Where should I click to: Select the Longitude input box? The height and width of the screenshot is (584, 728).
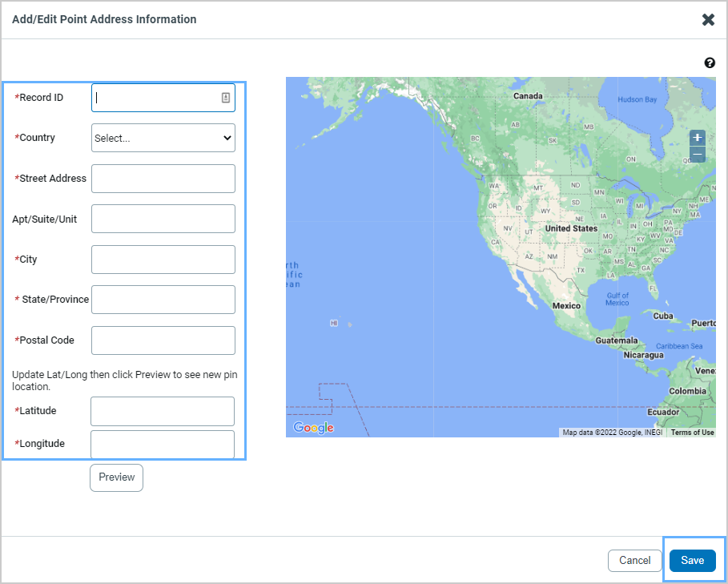pyautogui.click(x=163, y=444)
